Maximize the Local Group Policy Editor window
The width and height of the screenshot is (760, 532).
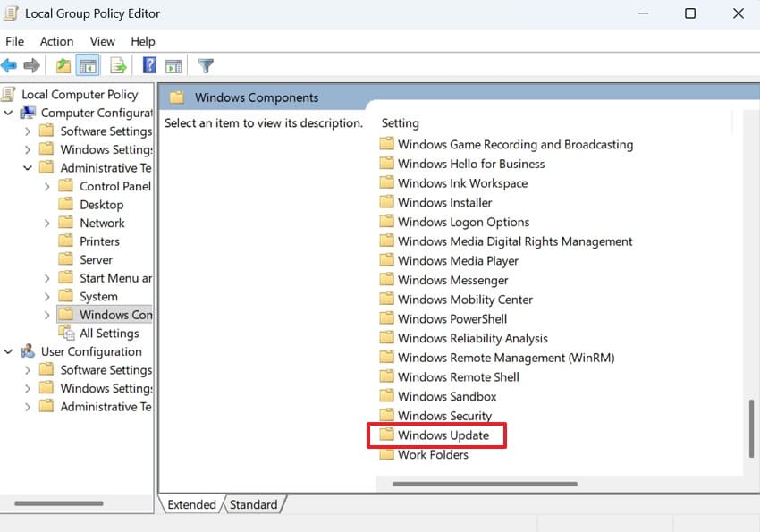coord(690,13)
